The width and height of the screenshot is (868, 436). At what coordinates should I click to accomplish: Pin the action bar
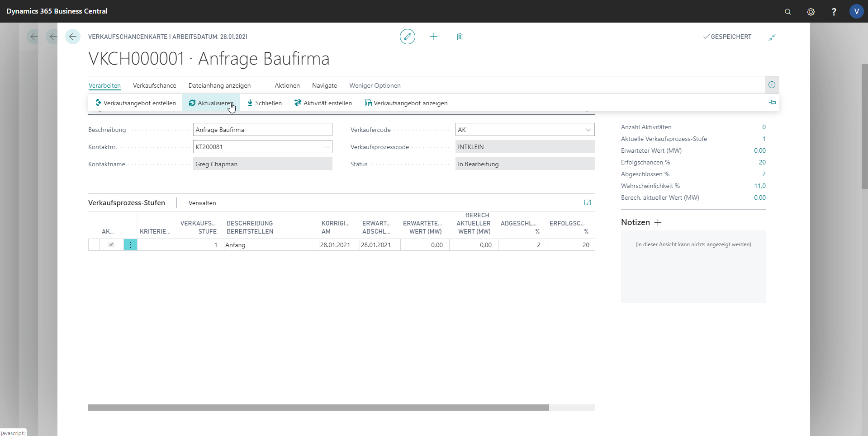pyautogui.click(x=772, y=103)
